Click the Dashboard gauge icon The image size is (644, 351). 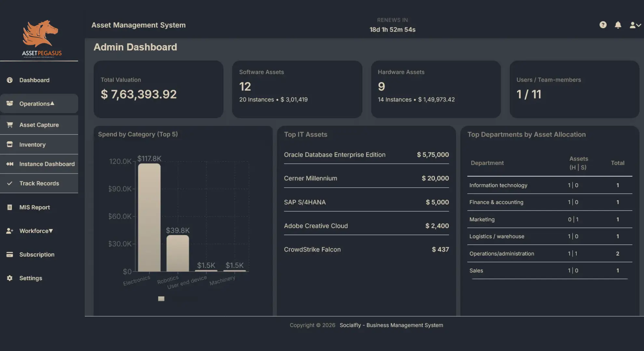click(10, 80)
